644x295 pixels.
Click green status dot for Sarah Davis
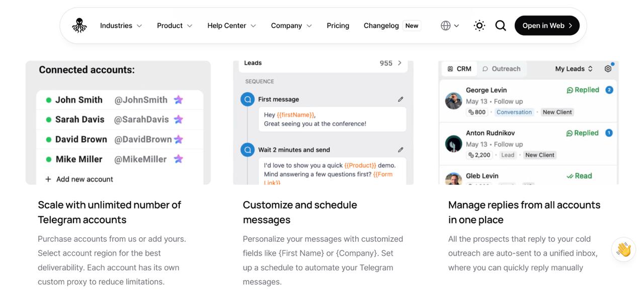click(x=49, y=120)
